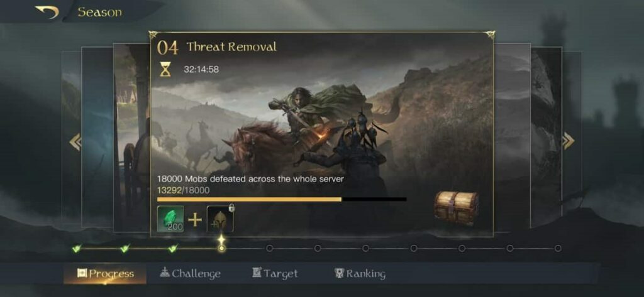Select the fifth stage circle on timeline
This screenshot has width=644, height=297.
point(269,248)
